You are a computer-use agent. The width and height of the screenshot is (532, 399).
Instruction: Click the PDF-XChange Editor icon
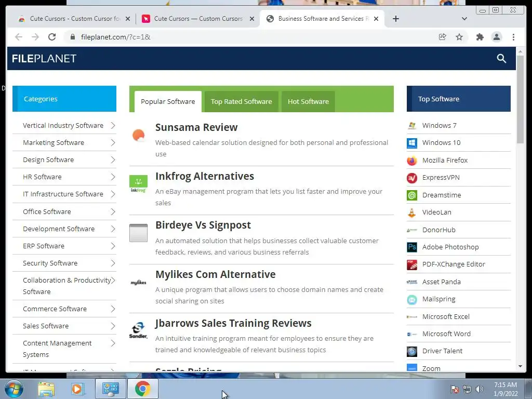click(x=412, y=264)
